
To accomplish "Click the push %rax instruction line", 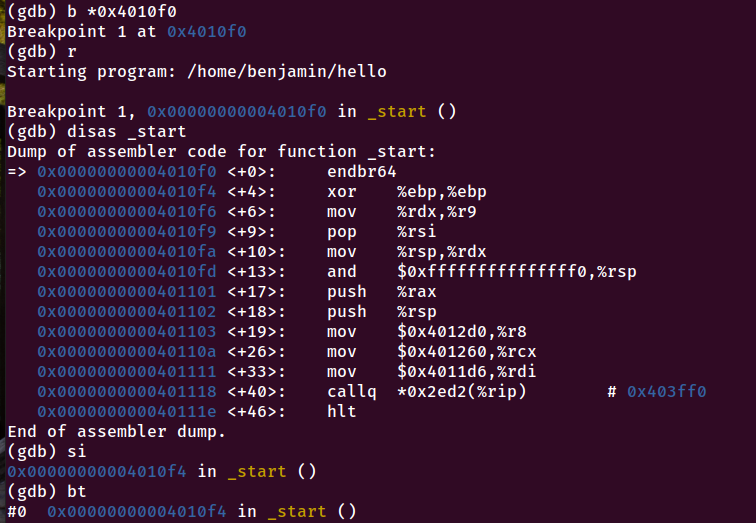I will click(381, 292).
